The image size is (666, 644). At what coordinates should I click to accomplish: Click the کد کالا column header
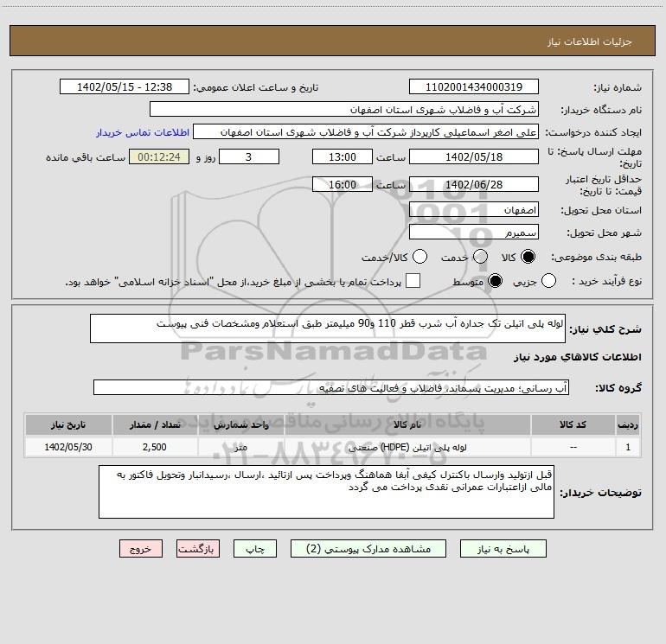tap(573, 424)
